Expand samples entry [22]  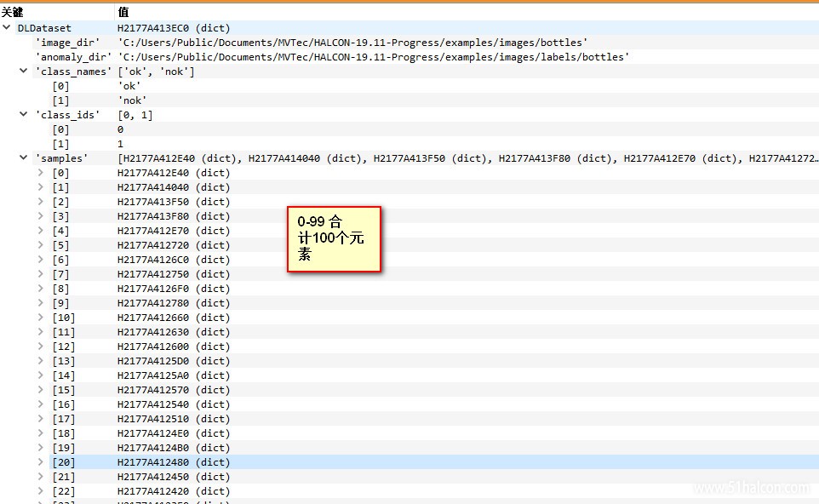click(x=41, y=490)
